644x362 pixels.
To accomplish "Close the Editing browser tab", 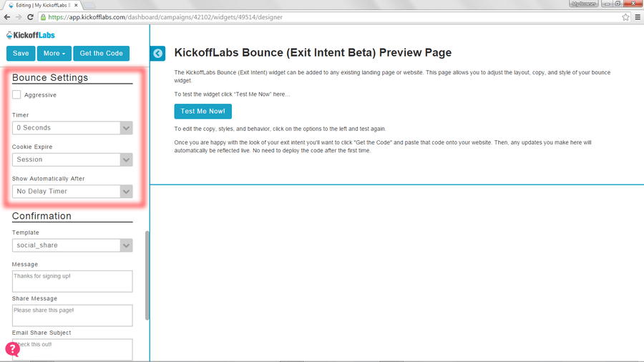I will pyautogui.click(x=76, y=5).
